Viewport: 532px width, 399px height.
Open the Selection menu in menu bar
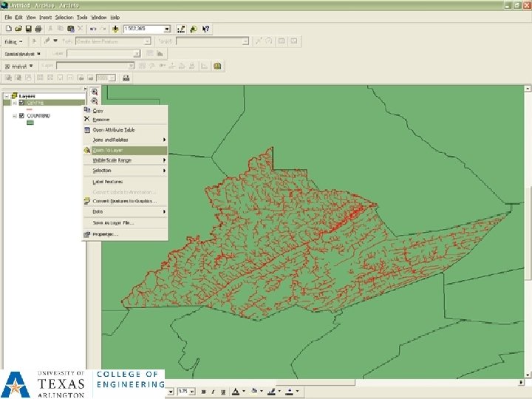tap(64, 16)
